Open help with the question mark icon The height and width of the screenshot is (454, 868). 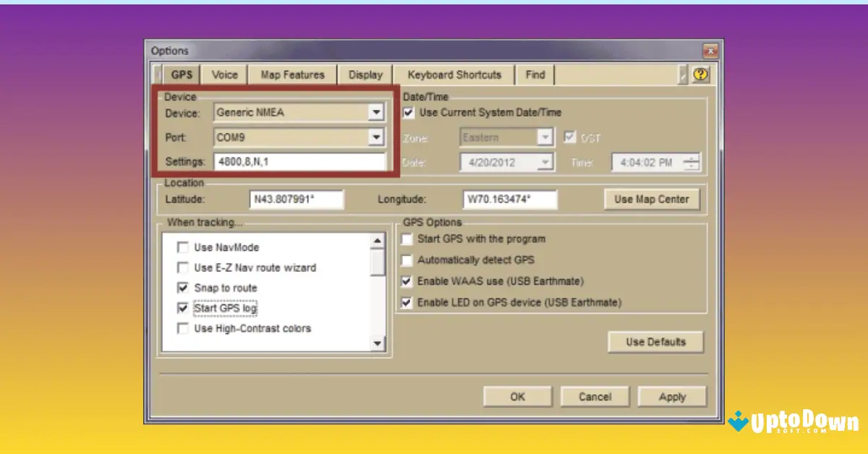point(699,74)
